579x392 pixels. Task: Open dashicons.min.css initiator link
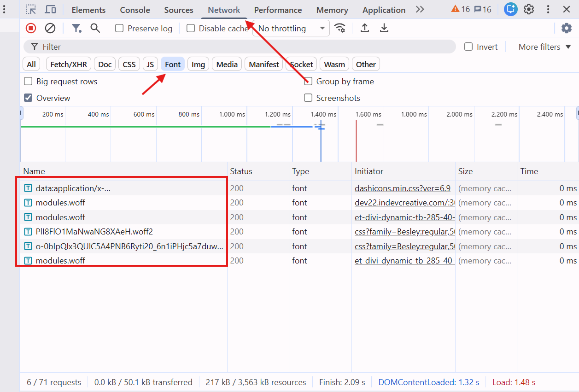(x=402, y=188)
